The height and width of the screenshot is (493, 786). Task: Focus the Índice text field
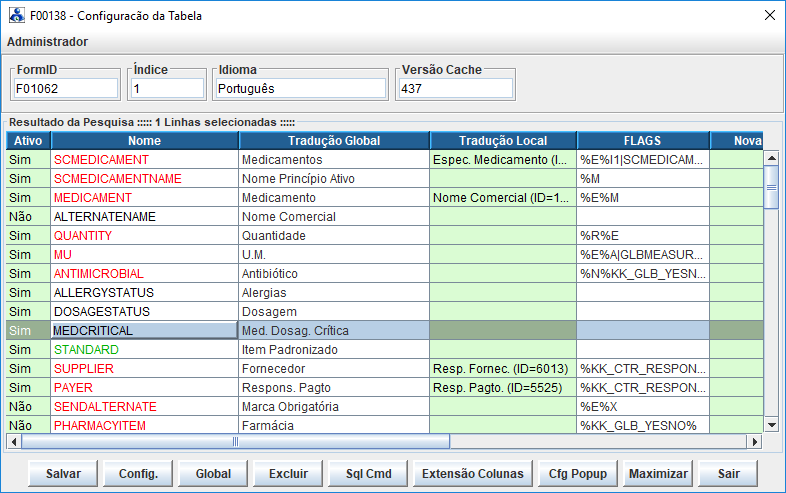click(x=168, y=89)
